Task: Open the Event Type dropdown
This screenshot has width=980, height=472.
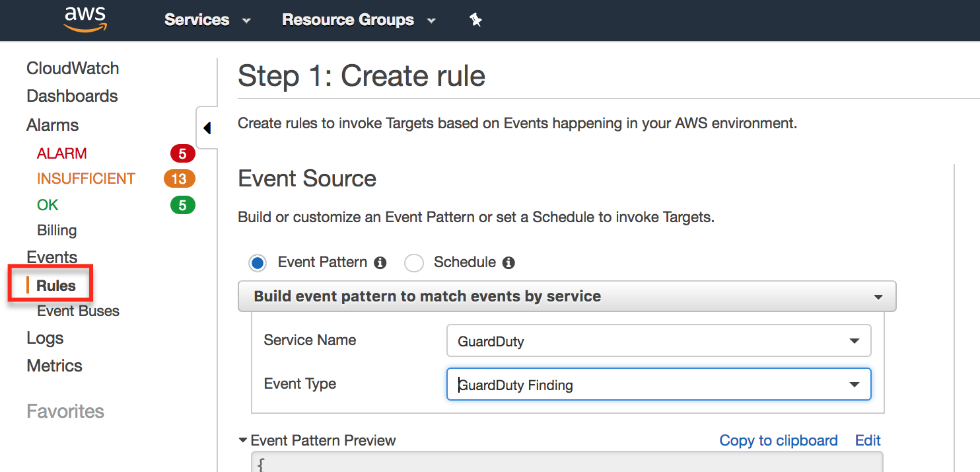Action: tap(658, 385)
